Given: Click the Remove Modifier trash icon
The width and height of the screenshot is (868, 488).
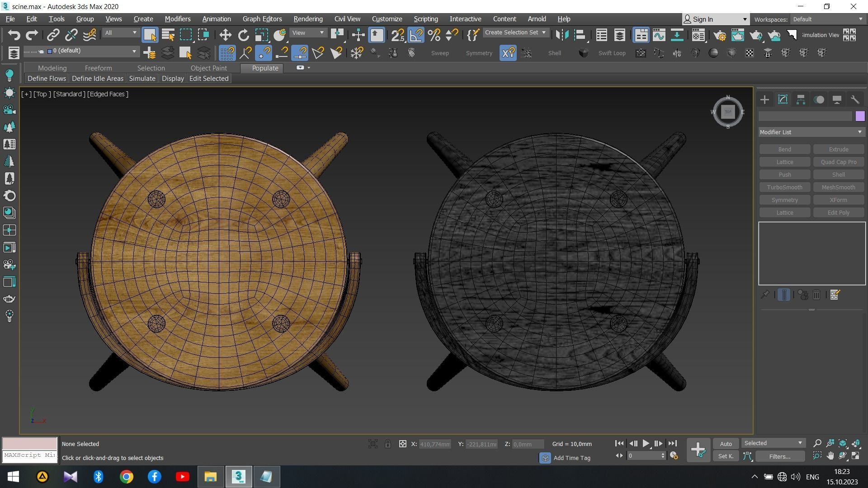Looking at the screenshot, I should pyautogui.click(x=816, y=295).
